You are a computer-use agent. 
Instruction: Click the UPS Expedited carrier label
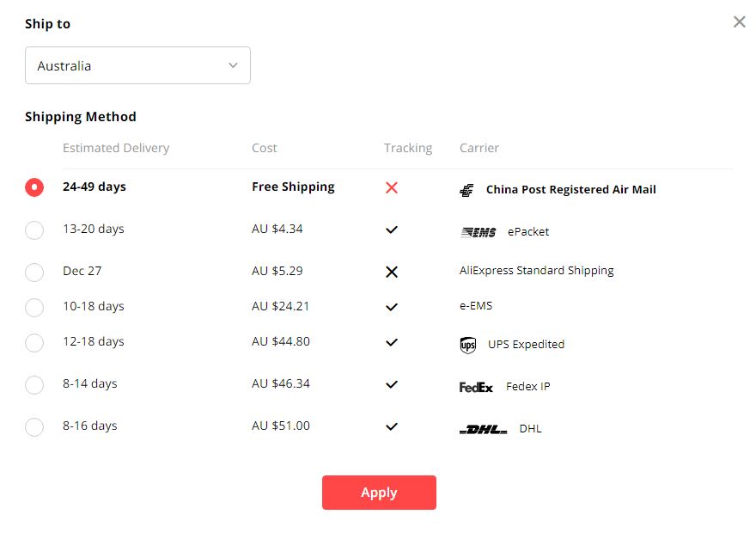click(526, 345)
